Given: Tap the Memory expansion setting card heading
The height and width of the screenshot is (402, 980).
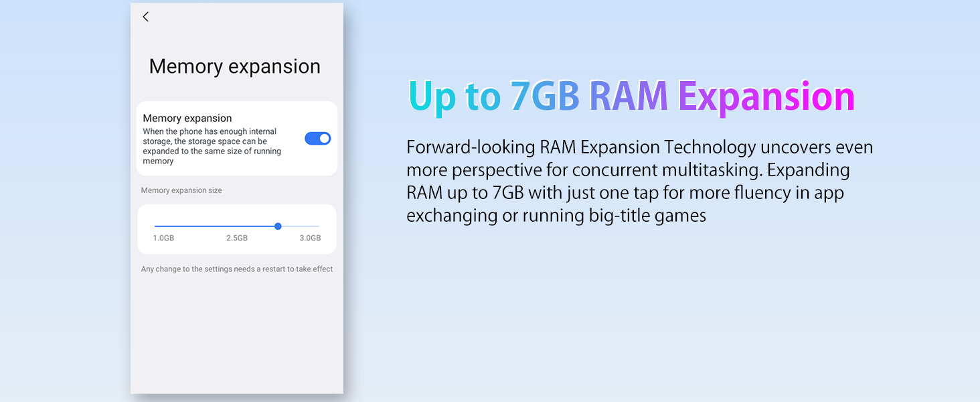Looking at the screenshot, I should pyautogui.click(x=187, y=118).
